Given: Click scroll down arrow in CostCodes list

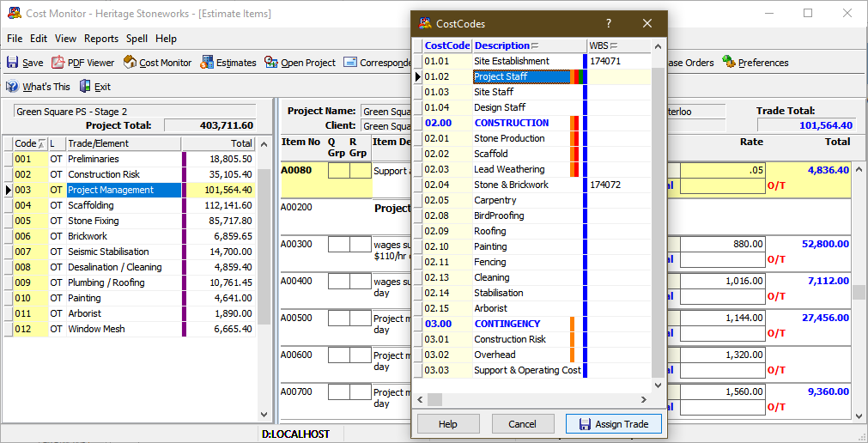Looking at the screenshot, I should [658, 385].
